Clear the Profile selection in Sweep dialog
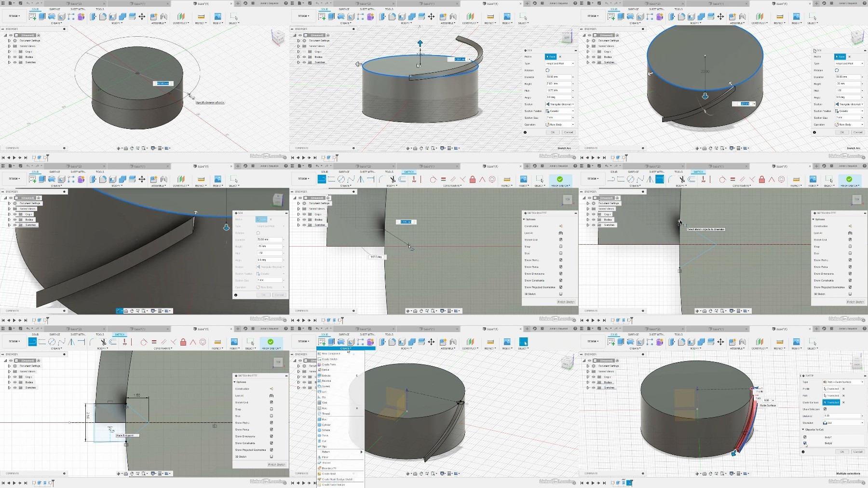 pyautogui.click(x=843, y=389)
